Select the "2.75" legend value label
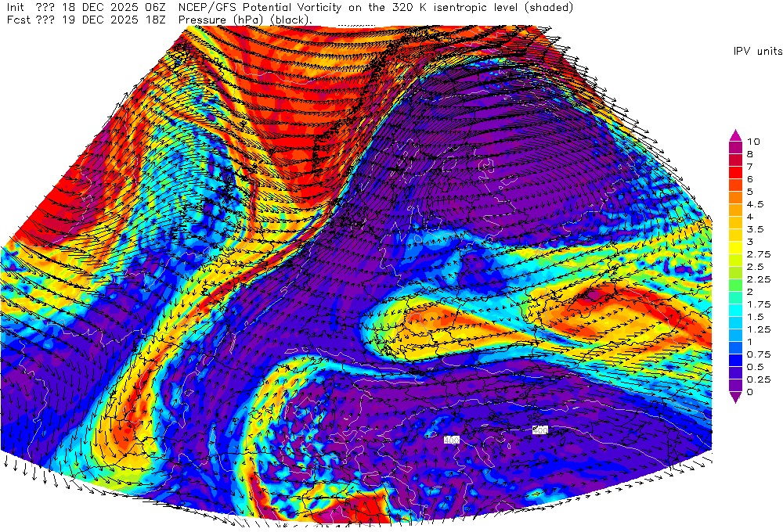783x532 pixels. tap(758, 254)
